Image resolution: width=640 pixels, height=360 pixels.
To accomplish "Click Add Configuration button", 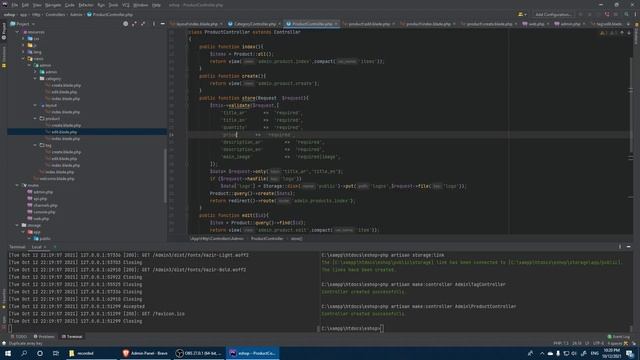I will click(x=553, y=14).
